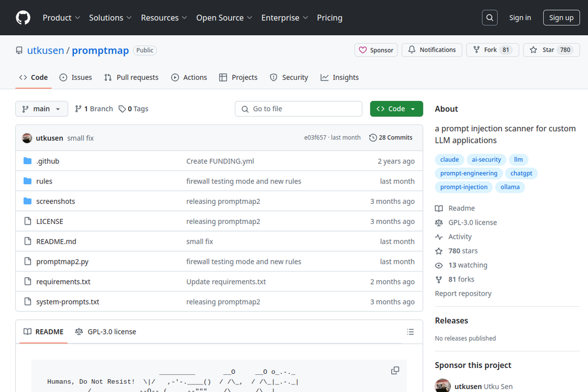Open the Pricing page

coord(330,18)
